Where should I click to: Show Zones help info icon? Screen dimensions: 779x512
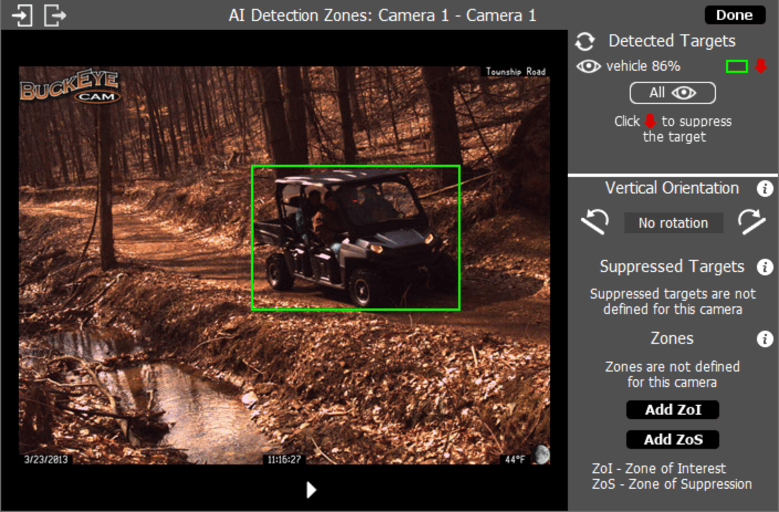(765, 339)
